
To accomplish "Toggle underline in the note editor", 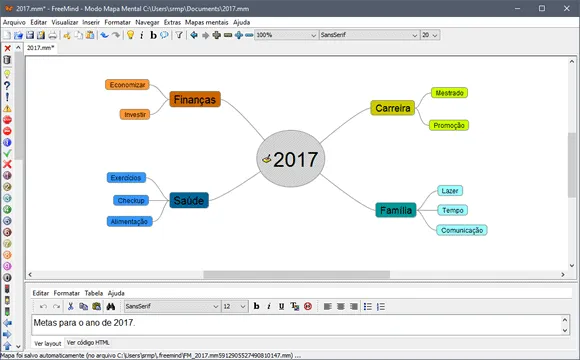I will pos(281,306).
